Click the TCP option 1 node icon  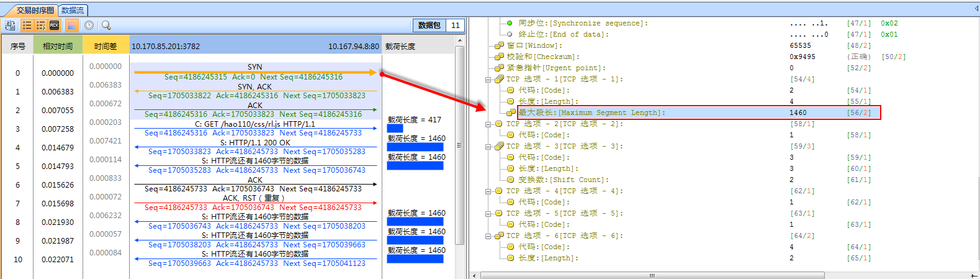[499, 79]
